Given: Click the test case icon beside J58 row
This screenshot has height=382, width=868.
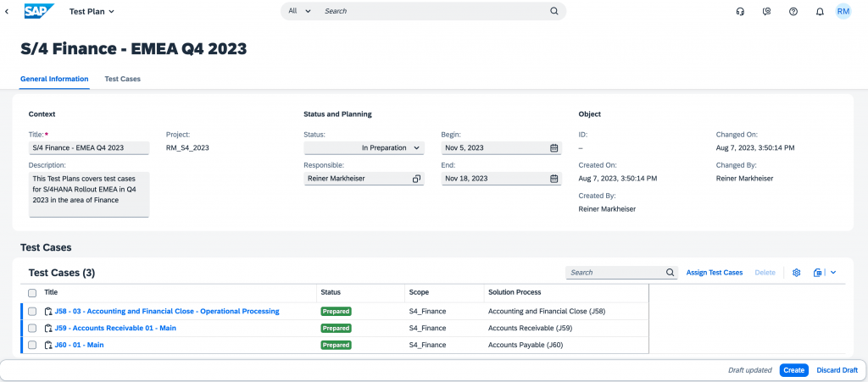Looking at the screenshot, I should (48, 311).
